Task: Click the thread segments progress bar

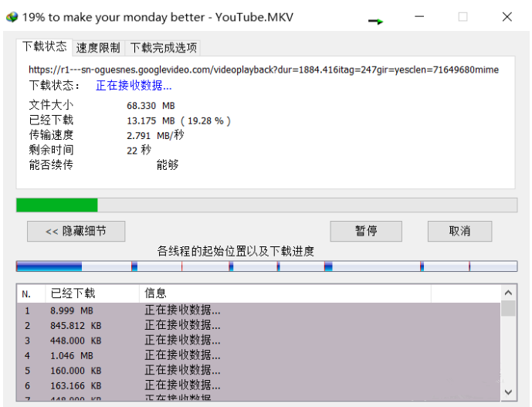Action: [266, 266]
